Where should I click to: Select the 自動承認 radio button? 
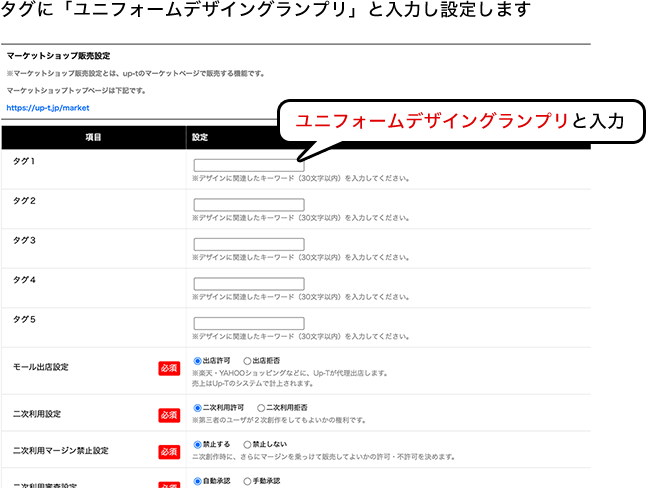point(198,481)
